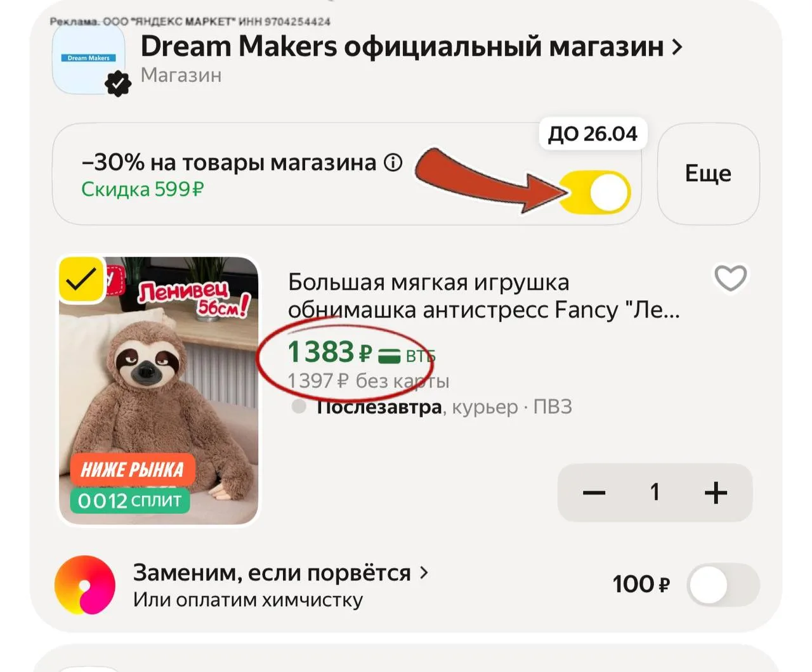Open the sloth toy product image
Viewport: 812px width, 672px height.
[x=159, y=391]
